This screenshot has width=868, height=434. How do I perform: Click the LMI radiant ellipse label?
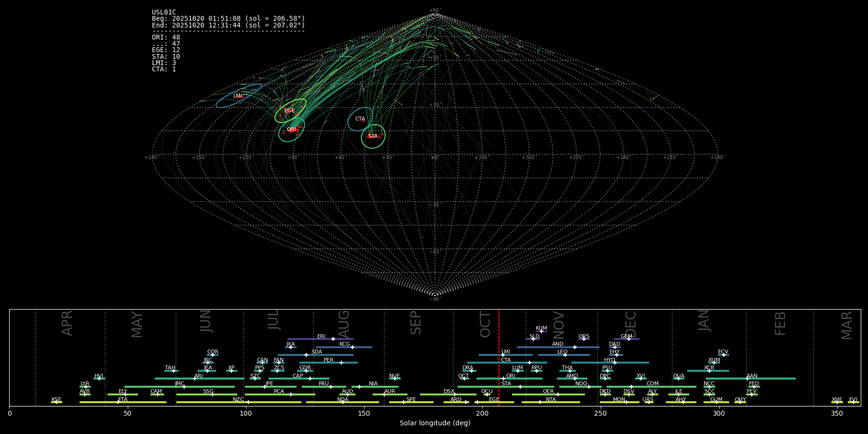coord(238,96)
